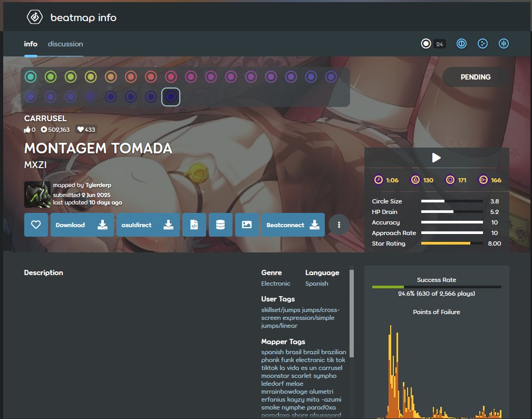The width and height of the screenshot is (532, 419).
Task: Click the mapper avatar thumbnail
Action: [37, 194]
